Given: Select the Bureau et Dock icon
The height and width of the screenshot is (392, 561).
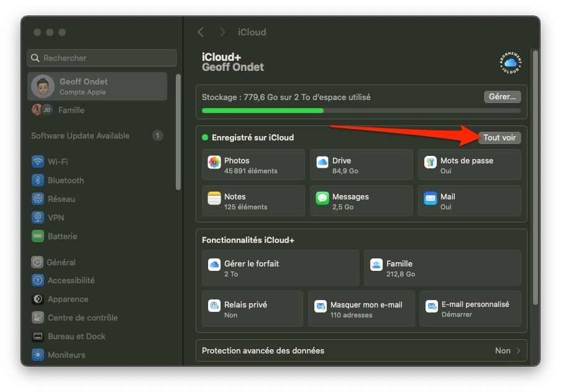Looking at the screenshot, I should coord(37,336).
